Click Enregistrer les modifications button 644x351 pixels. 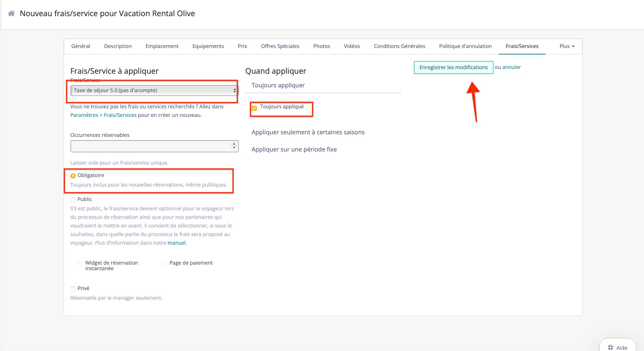point(453,67)
